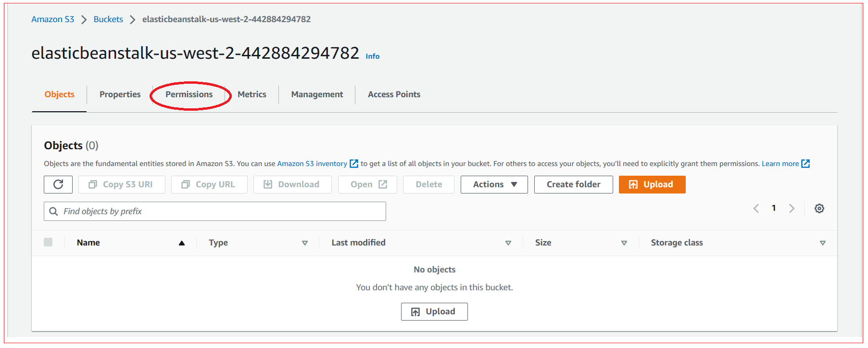The image size is (868, 348).
Task: Click the Copy S3 URI button
Action: (x=122, y=184)
